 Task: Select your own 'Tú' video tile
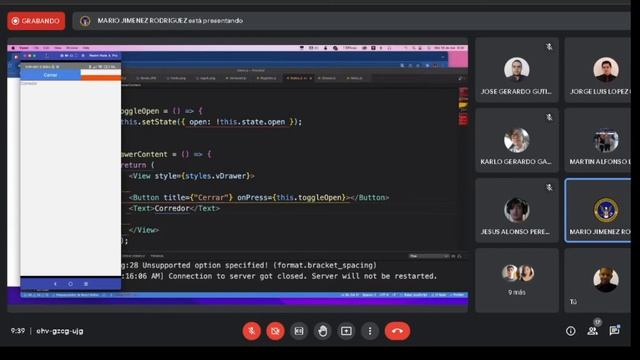[x=598, y=280]
